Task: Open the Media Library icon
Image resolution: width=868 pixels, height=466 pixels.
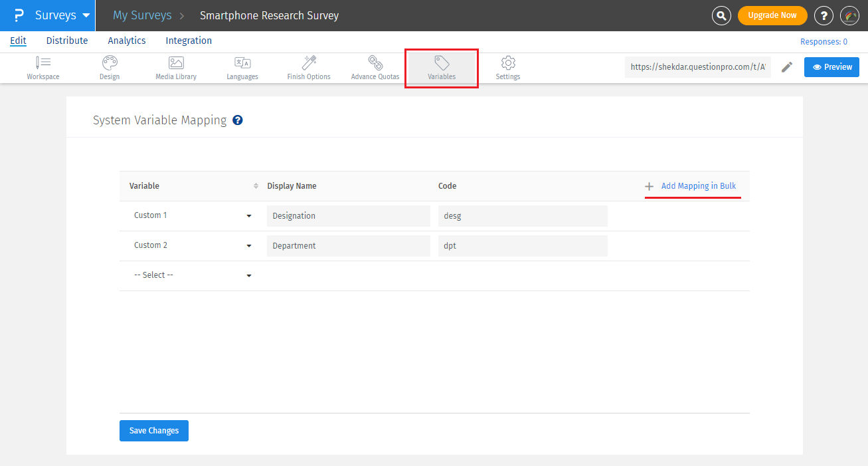Action: coord(176,63)
